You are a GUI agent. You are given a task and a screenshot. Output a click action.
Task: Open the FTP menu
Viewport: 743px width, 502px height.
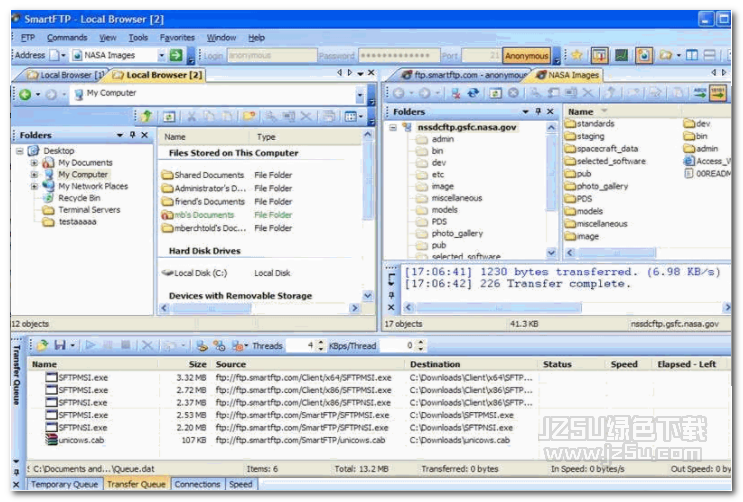(x=28, y=37)
